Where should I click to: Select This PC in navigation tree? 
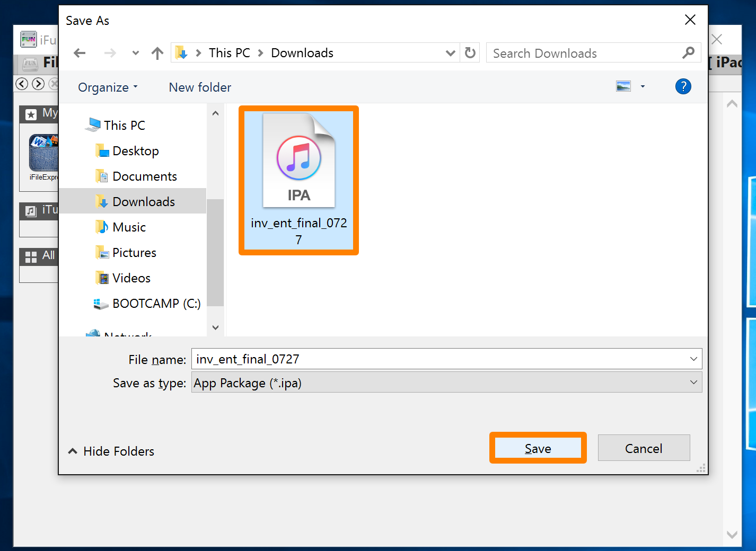click(x=124, y=126)
